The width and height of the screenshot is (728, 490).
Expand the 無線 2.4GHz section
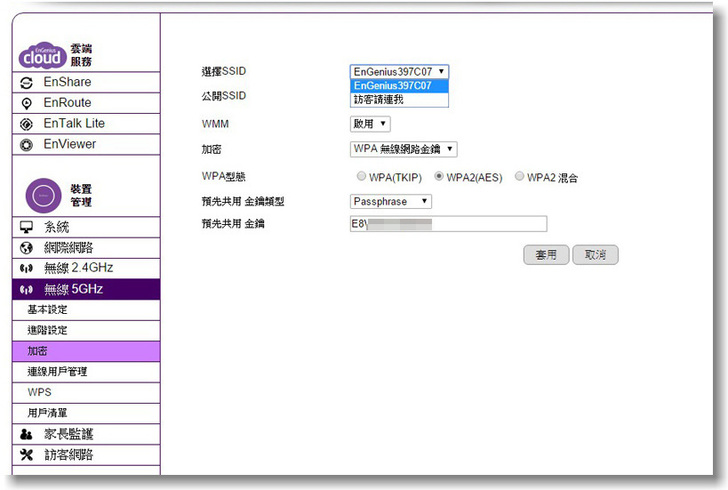86,268
